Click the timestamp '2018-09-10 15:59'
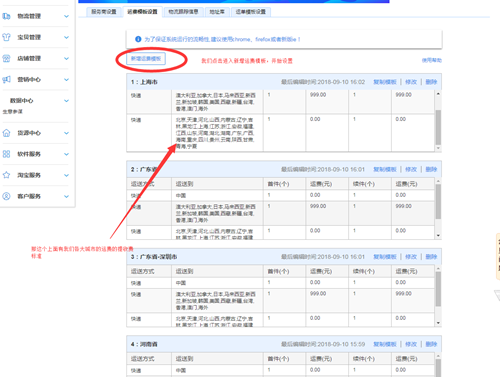The image size is (500, 377). [341, 344]
